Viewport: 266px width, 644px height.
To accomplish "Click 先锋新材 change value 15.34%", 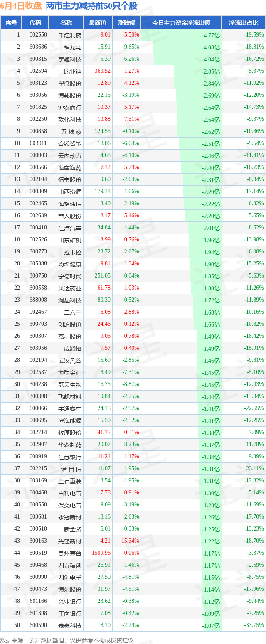I will (x=131, y=541).
